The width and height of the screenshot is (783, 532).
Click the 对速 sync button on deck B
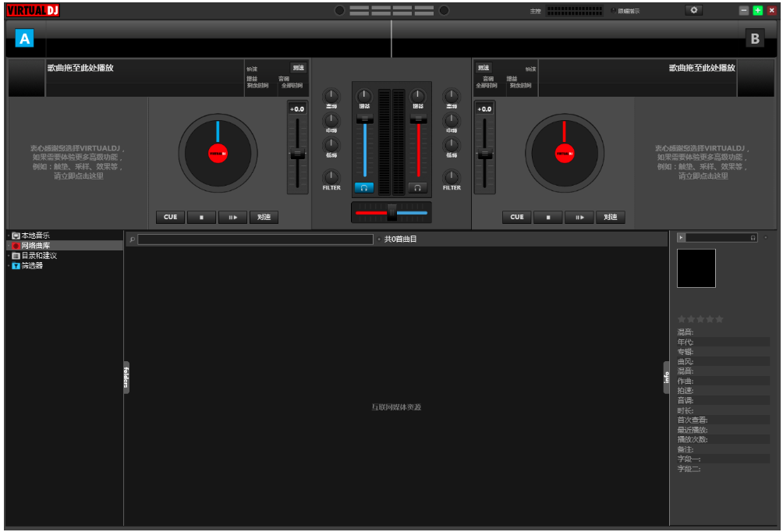tap(610, 218)
